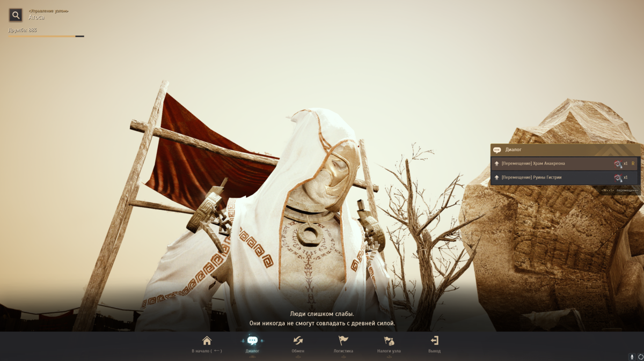Click the line about древней силой

point(322,323)
